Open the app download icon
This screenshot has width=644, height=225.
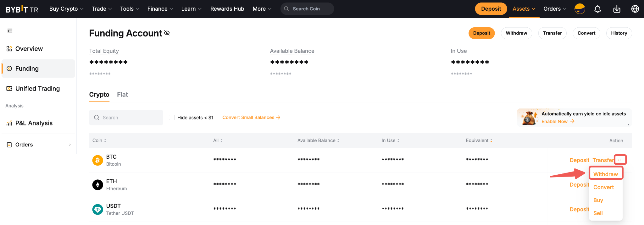pos(617,9)
